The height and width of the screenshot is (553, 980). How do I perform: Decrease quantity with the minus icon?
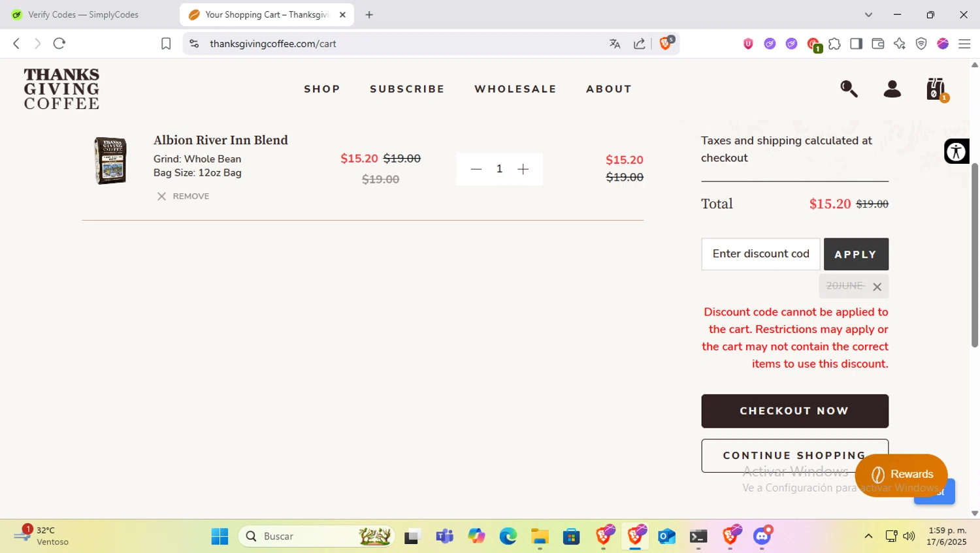[x=476, y=169]
